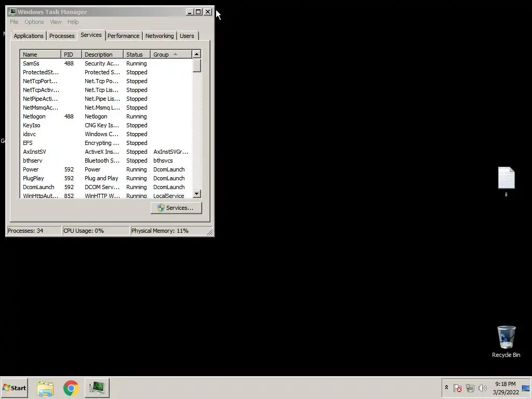This screenshot has width=532, height=399.
Task: Click the bthsvcs group cell
Action: (163, 161)
